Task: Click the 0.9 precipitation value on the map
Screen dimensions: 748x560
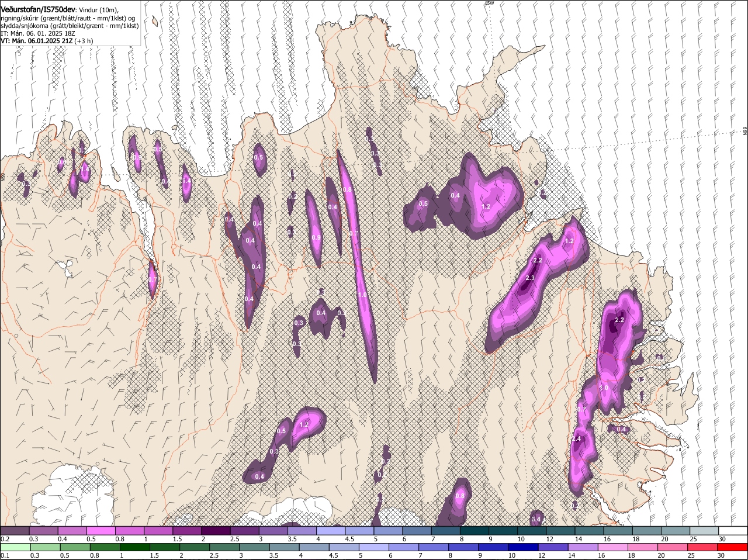Action: pyautogui.click(x=316, y=238)
